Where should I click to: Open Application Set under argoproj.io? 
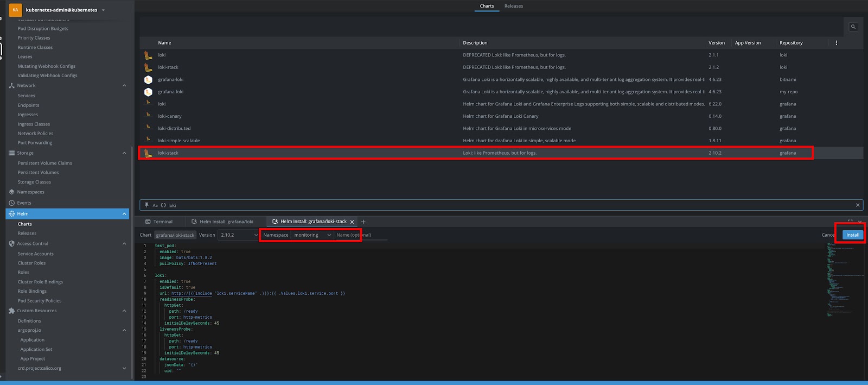pyautogui.click(x=36, y=349)
